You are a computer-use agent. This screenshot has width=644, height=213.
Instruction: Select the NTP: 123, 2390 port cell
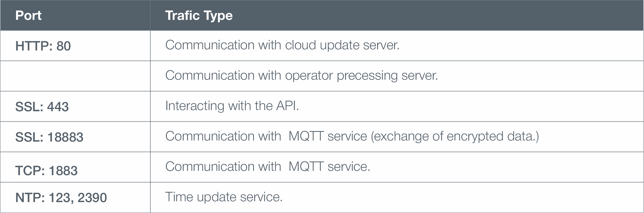(61, 198)
